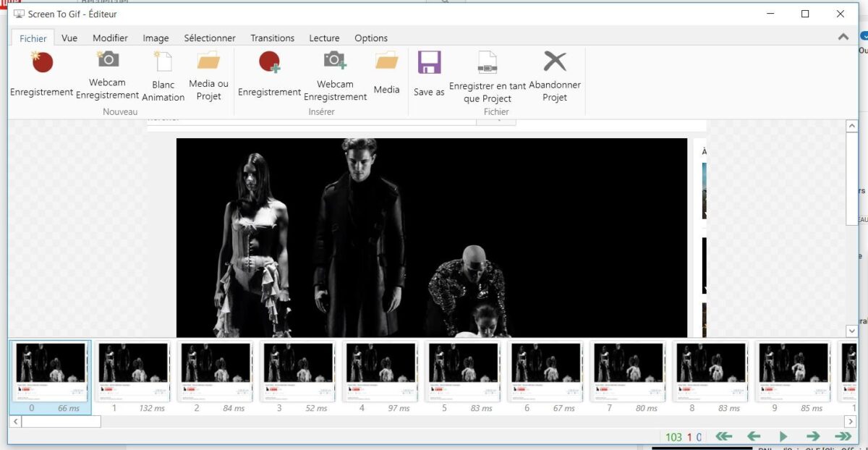Image resolution: width=868 pixels, height=450 pixels.
Task: Jump to the first frame
Action: [x=724, y=436]
